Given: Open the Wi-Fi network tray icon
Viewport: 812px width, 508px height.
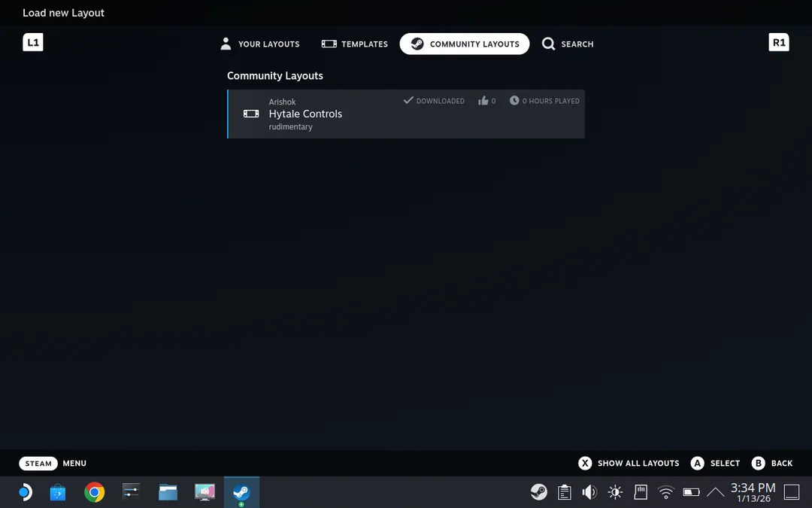Looking at the screenshot, I should [x=665, y=492].
